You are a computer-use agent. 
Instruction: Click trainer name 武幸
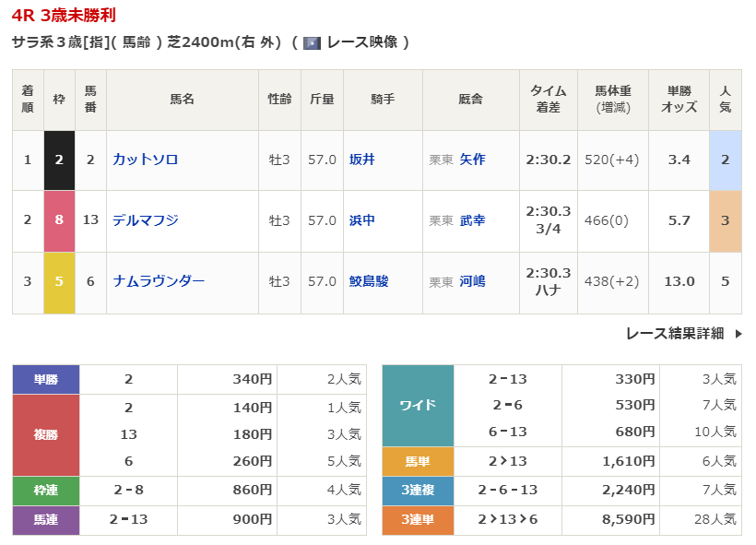(472, 220)
